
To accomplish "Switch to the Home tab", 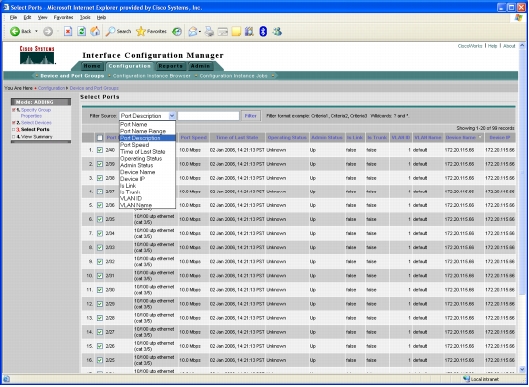I will (92, 66).
